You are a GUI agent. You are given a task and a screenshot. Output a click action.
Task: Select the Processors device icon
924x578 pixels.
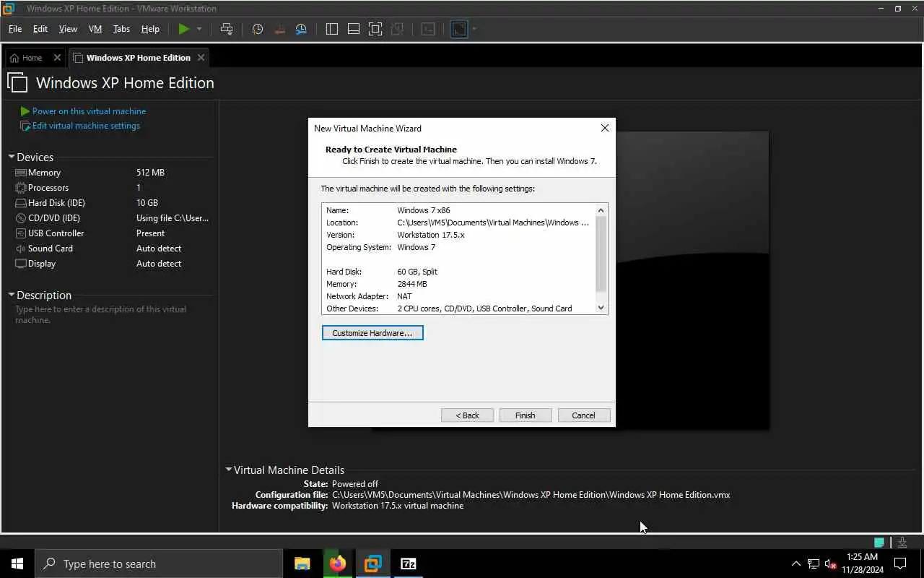[x=21, y=188]
